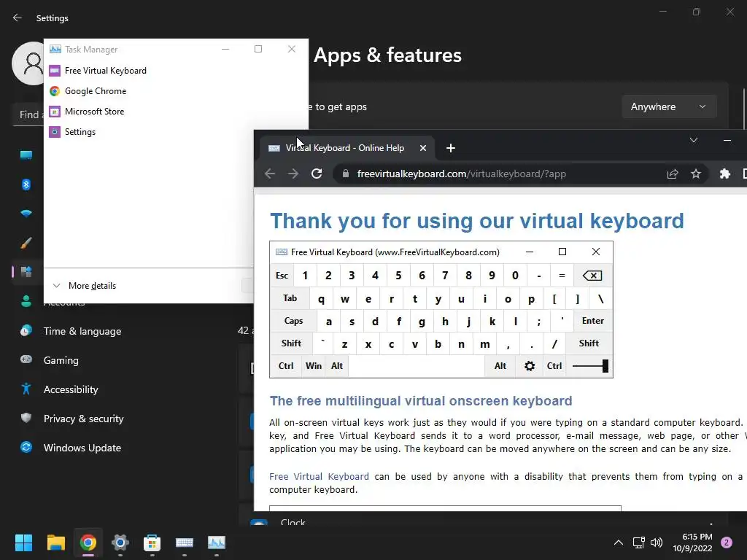Viewport: 747px width, 560px height.
Task: Click the Bluetooth icon in Settings sidebar
Action: tap(26, 184)
